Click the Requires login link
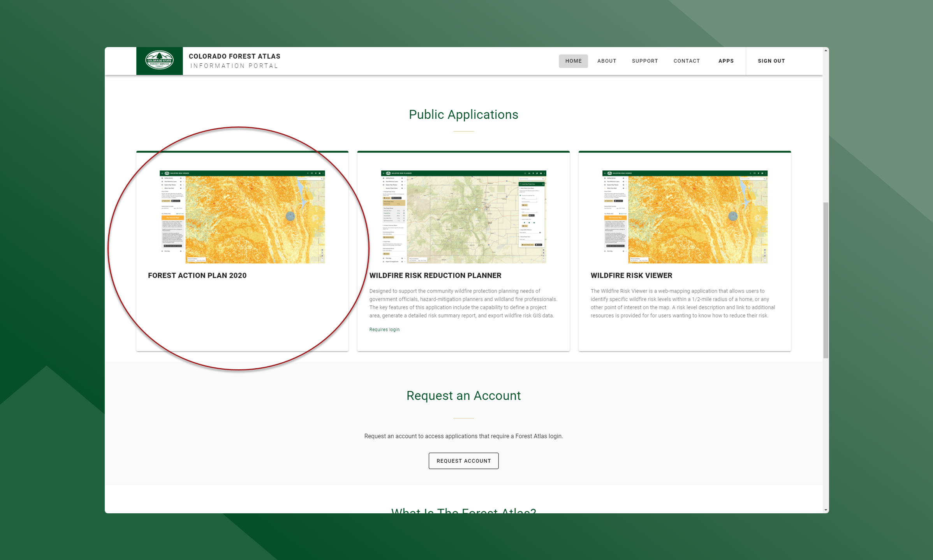Screen dimensions: 933x560 coord(384,330)
